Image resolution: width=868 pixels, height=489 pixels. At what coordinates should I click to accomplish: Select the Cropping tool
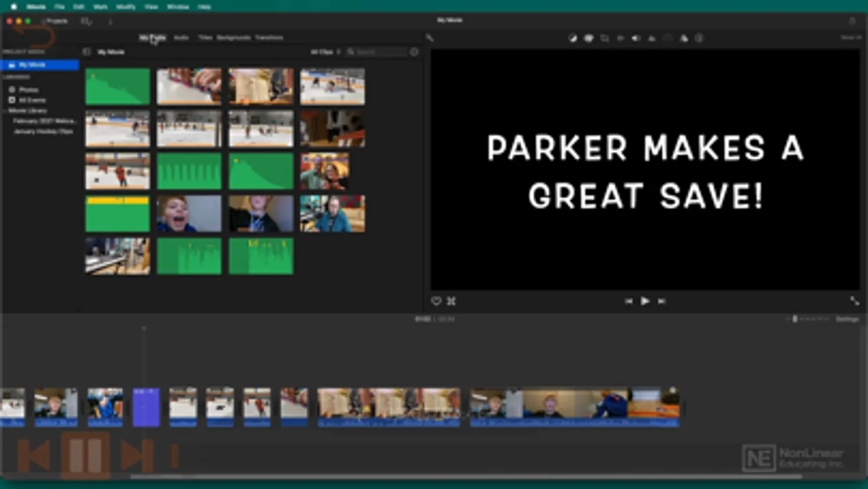(604, 38)
